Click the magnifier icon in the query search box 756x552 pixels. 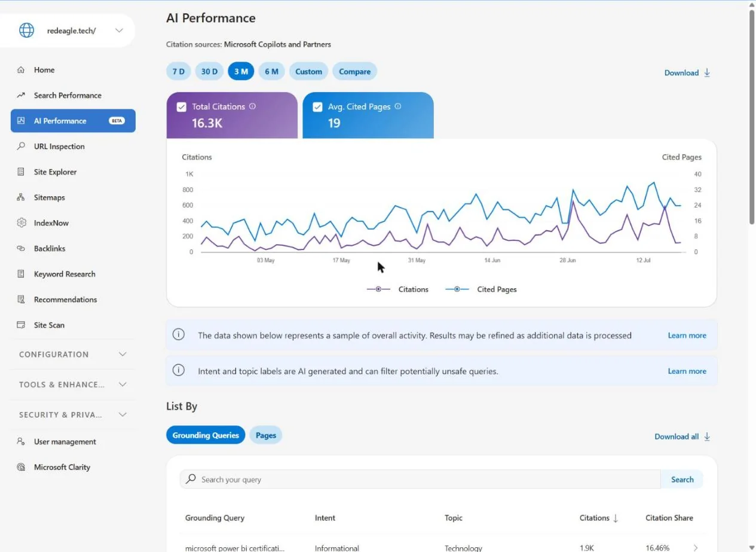tap(191, 479)
